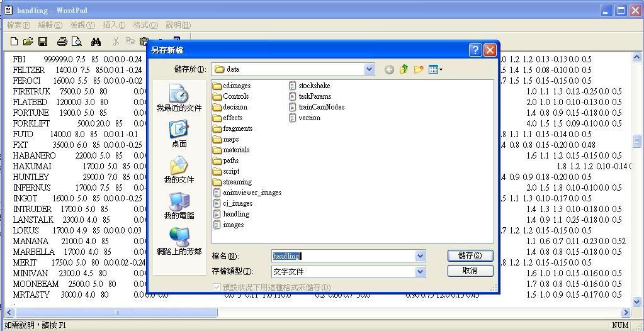Click the Print toolbar icon

point(62,42)
